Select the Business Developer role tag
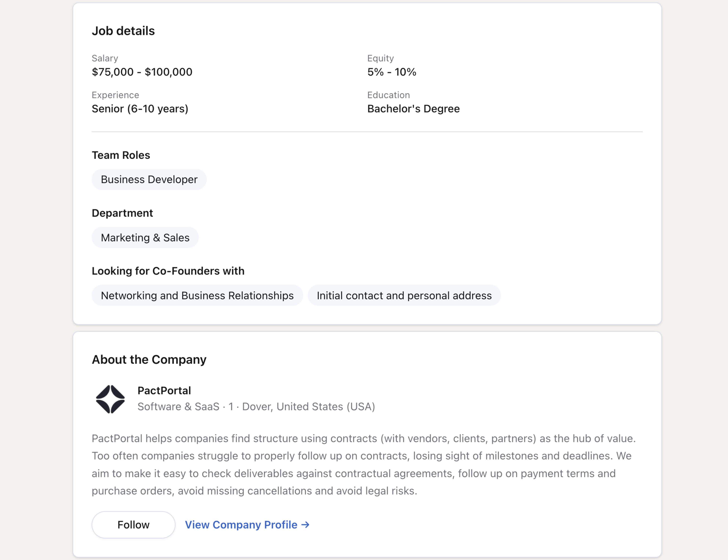Viewport: 728px width, 560px height. click(149, 179)
